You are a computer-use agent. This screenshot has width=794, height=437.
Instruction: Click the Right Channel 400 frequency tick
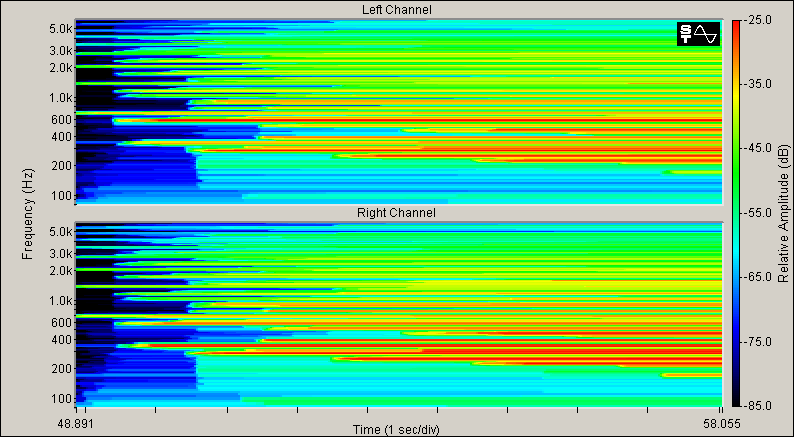63,339
